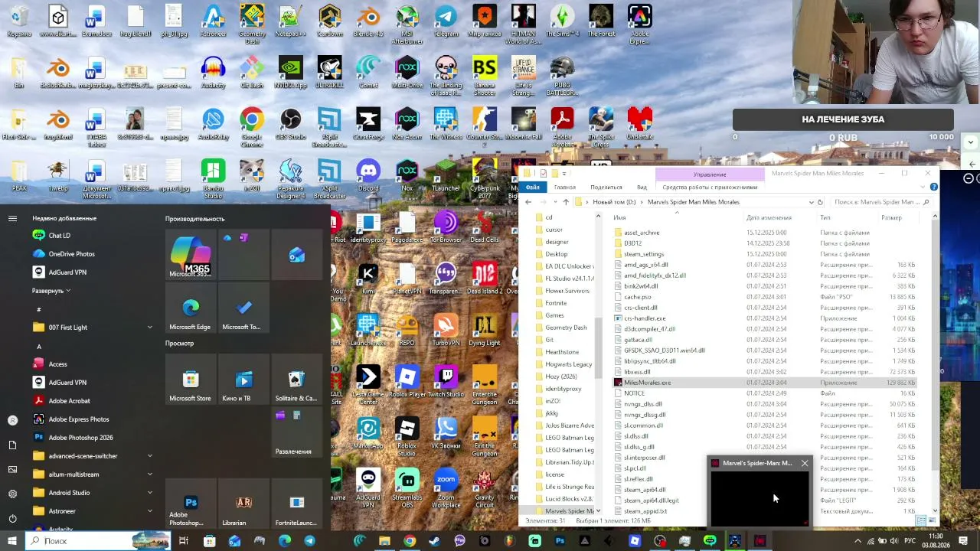Viewport: 980px width, 551px height.
Task: Select the Twitch Studio desktop icon
Action: pyautogui.click(x=446, y=381)
